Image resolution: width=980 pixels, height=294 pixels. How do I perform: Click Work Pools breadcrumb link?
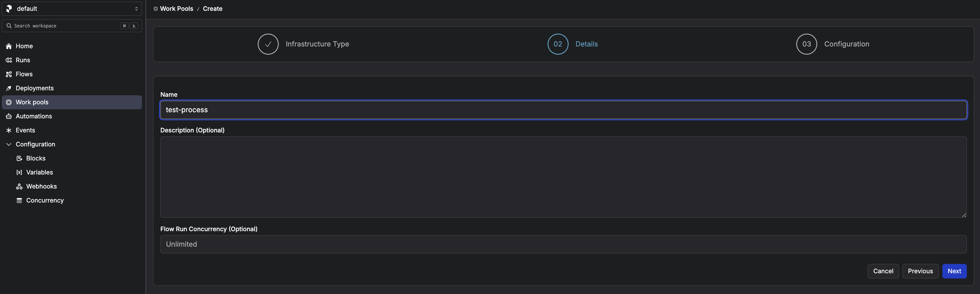point(176,9)
